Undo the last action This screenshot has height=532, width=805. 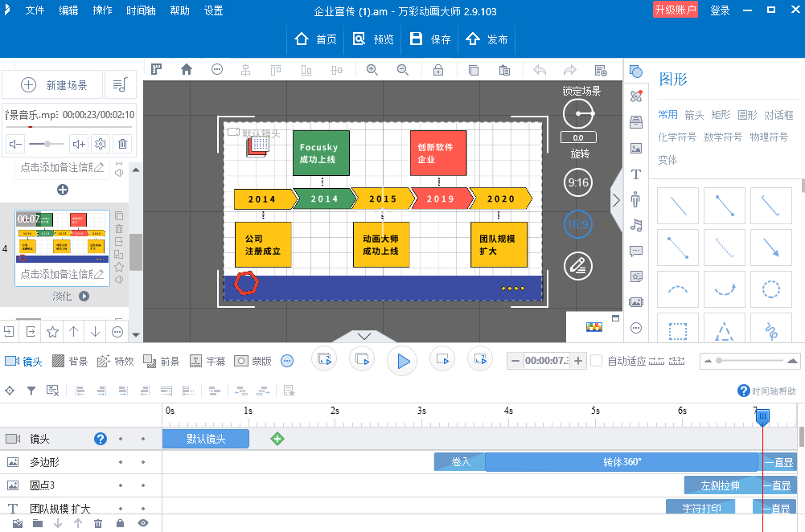click(540, 70)
